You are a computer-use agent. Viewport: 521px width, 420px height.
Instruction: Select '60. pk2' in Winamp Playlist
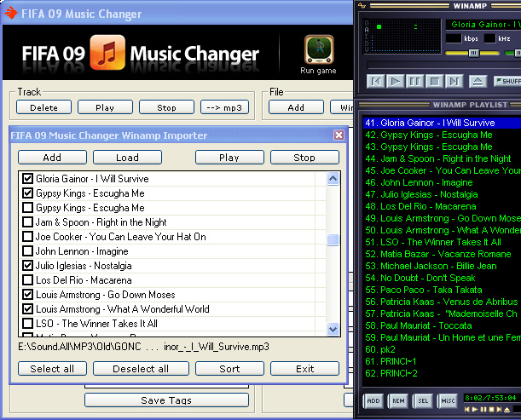tap(442, 349)
